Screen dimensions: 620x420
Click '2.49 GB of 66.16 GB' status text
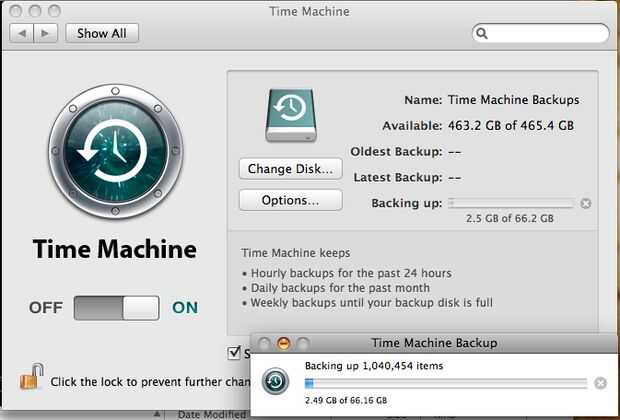click(346, 400)
